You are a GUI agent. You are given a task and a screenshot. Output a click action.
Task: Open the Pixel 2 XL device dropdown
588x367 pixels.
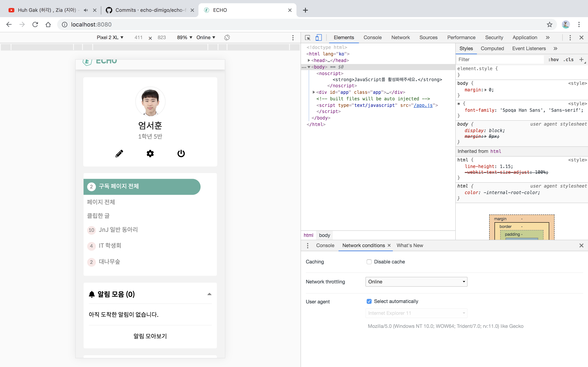click(x=110, y=37)
